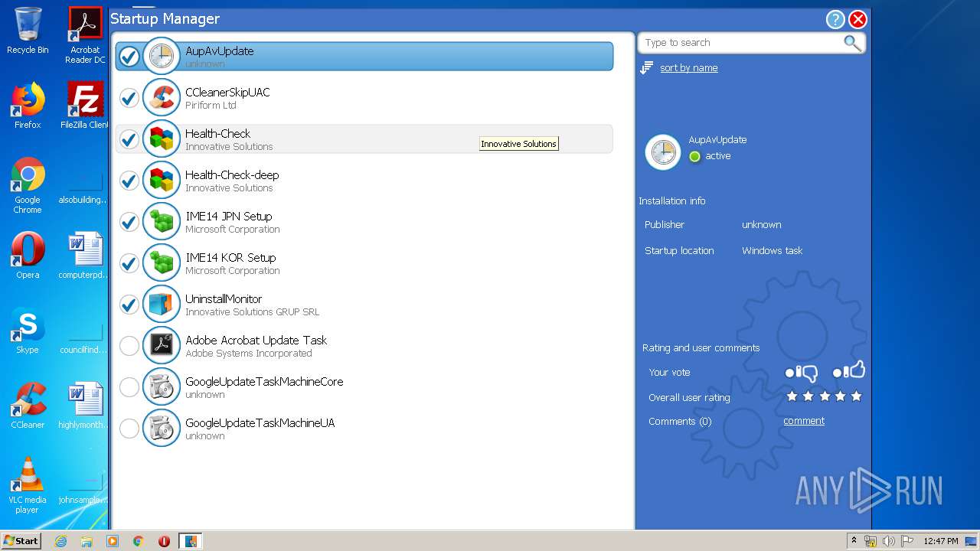Viewport: 980px width, 551px height.
Task: Click the UninstallMonitor box icon
Action: pos(162,304)
